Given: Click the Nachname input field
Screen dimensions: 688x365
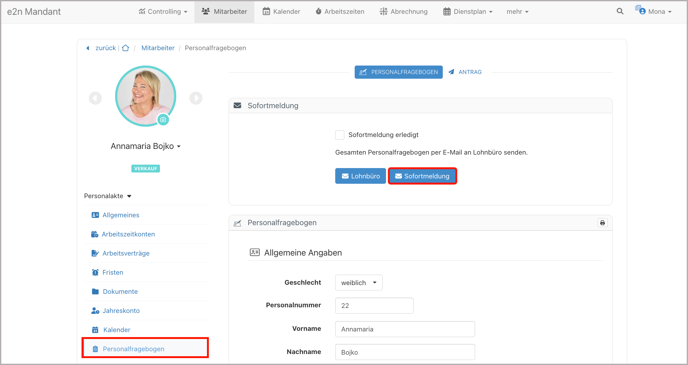Looking at the screenshot, I should 405,352.
